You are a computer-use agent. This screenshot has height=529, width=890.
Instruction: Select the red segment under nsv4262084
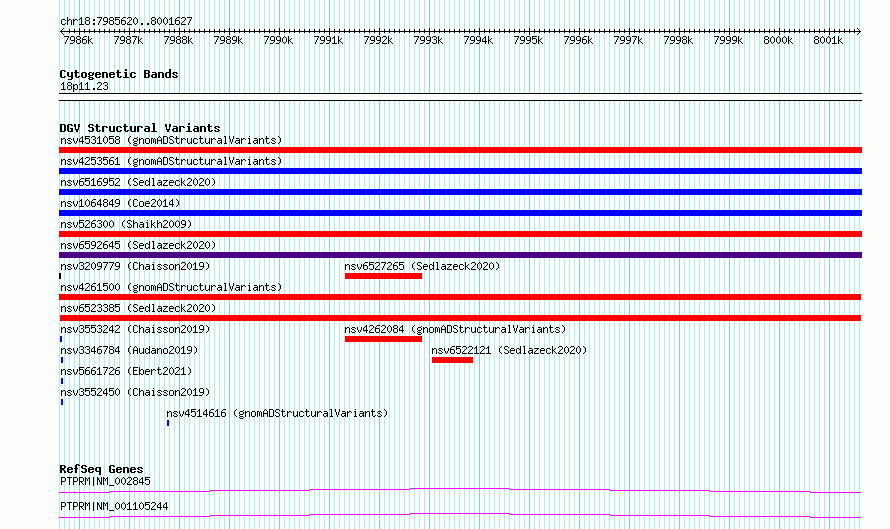click(383, 339)
